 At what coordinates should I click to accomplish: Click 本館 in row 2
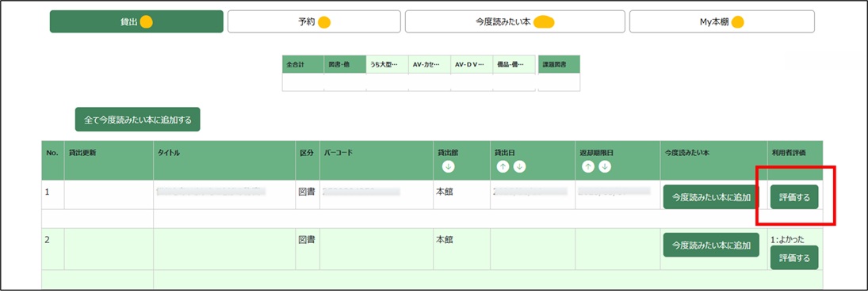tap(445, 240)
